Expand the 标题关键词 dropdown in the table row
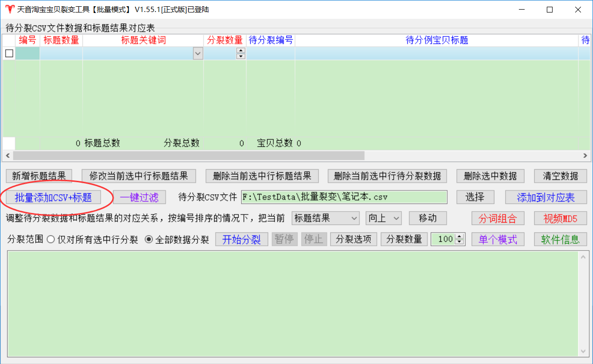The width and height of the screenshot is (593, 364). pos(198,53)
